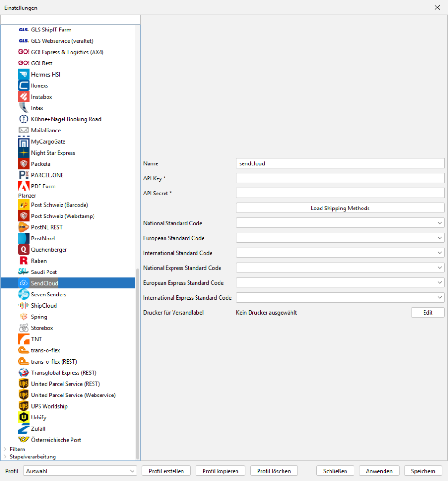
Task: Select the Instabox icon in list
Action: (x=24, y=97)
